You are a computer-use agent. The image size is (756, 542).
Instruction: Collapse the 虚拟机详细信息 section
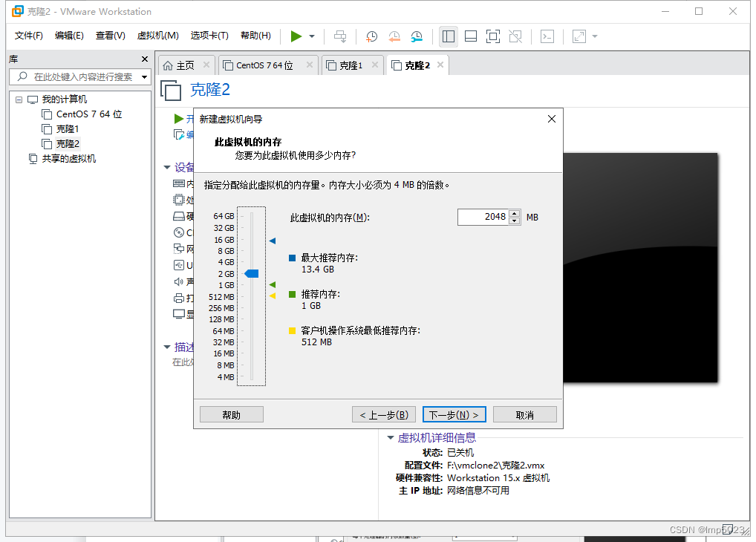tap(391, 437)
